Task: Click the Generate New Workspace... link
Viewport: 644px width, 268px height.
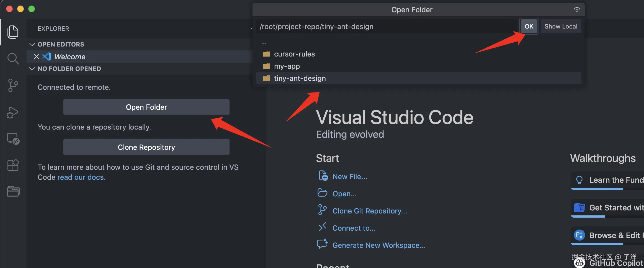Action: [x=379, y=245]
